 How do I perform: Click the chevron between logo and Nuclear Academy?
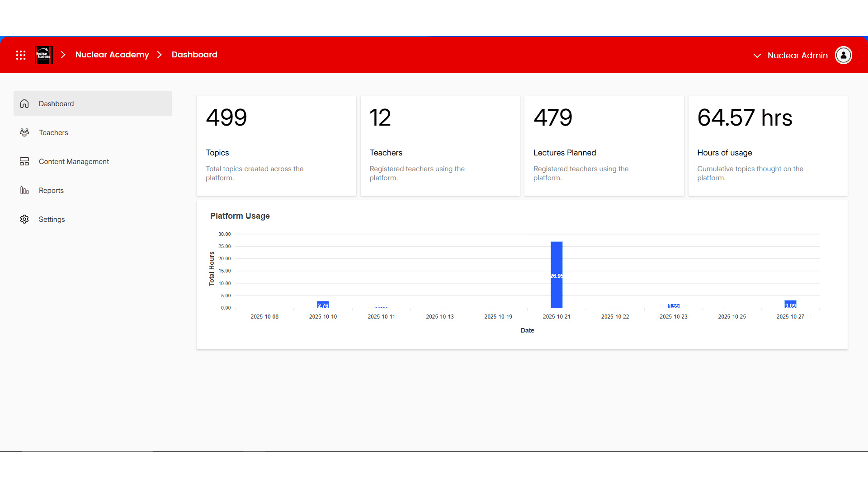coord(62,55)
